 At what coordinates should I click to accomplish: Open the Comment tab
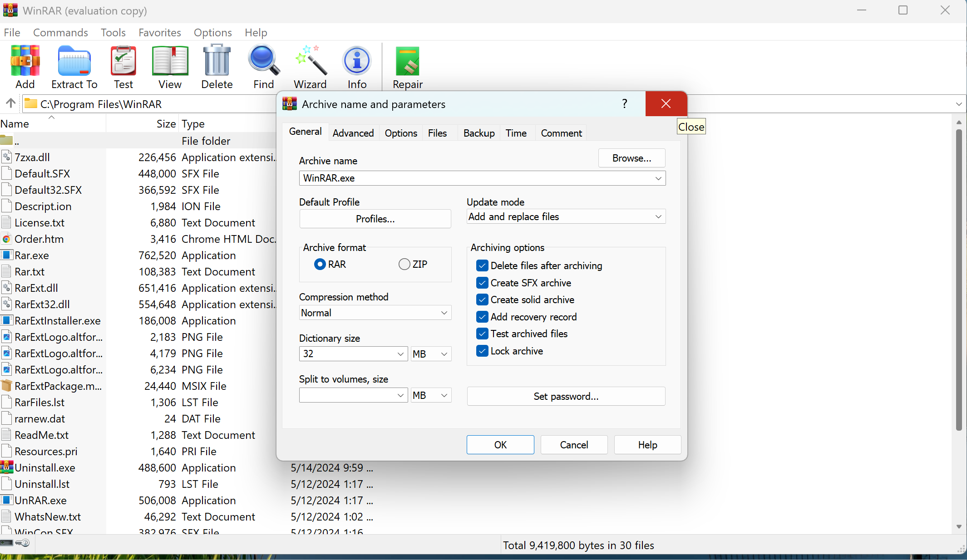pos(561,133)
